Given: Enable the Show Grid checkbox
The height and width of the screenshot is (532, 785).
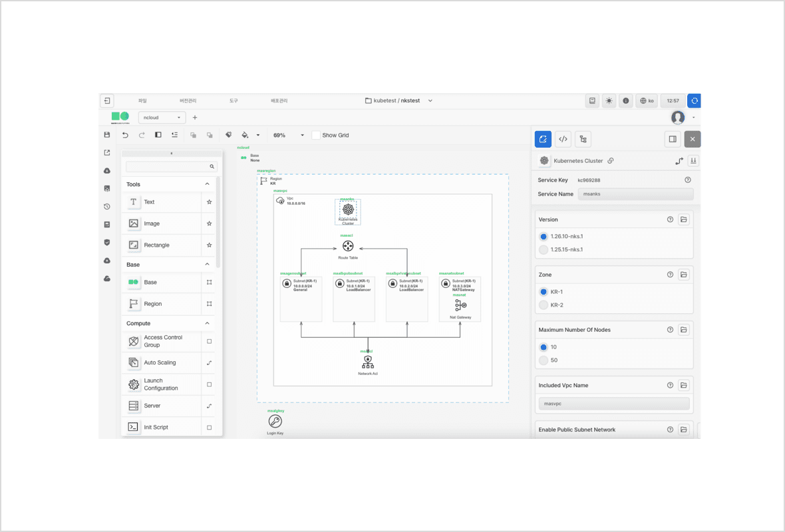Looking at the screenshot, I should pyautogui.click(x=316, y=135).
